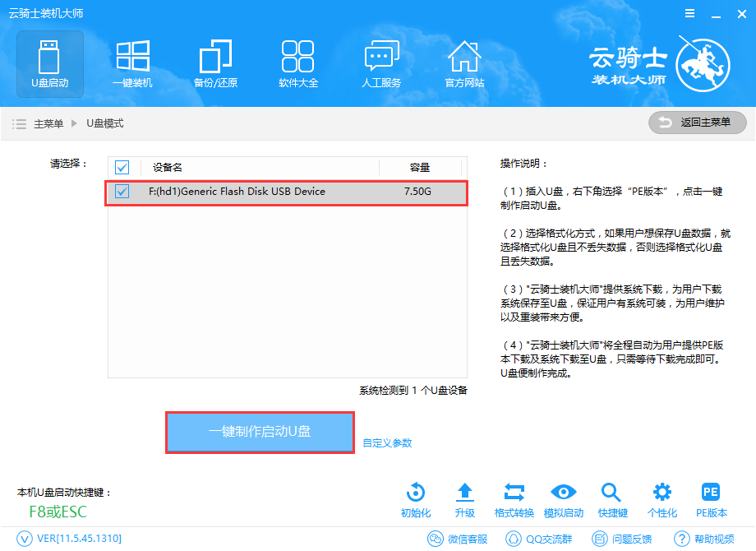
Task: Click the 升级 upgrade icon
Action: (464, 499)
